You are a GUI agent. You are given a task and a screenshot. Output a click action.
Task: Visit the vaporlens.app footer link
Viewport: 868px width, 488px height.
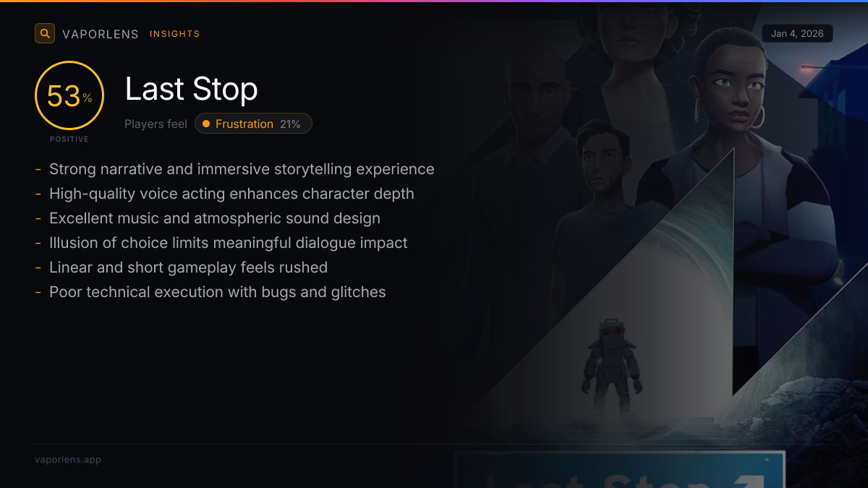[68, 459]
